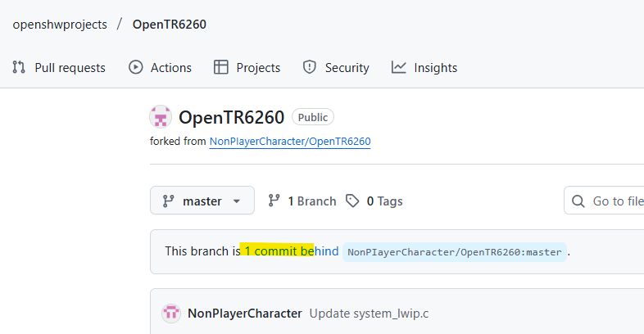Click the dropdown caret next to master
The height and width of the screenshot is (334, 644).
point(237,201)
